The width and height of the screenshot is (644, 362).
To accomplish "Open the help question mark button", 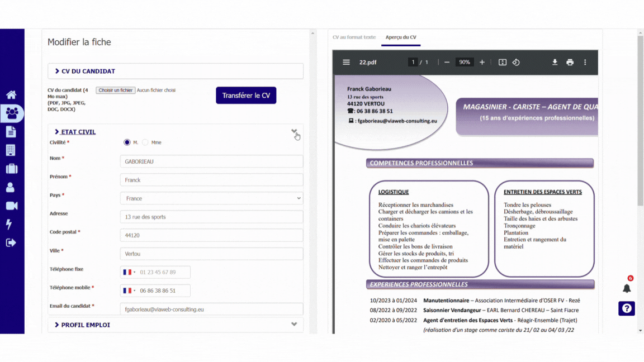I will click(x=627, y=308).
